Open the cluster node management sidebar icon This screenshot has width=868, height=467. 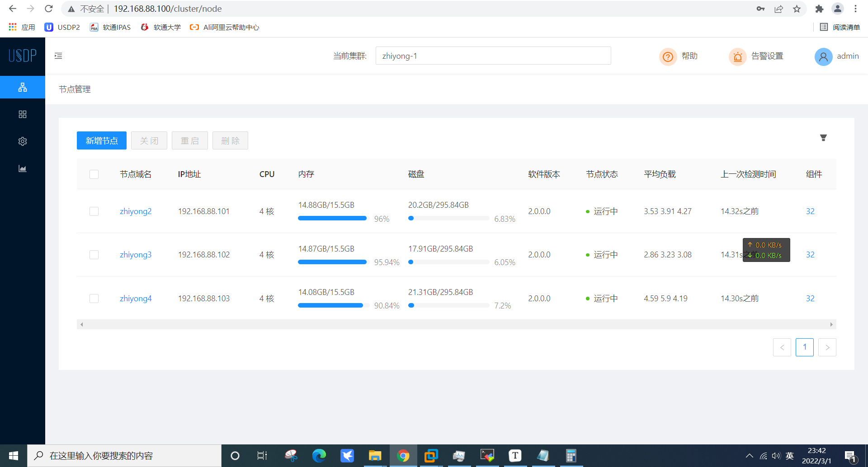[22, 87]
